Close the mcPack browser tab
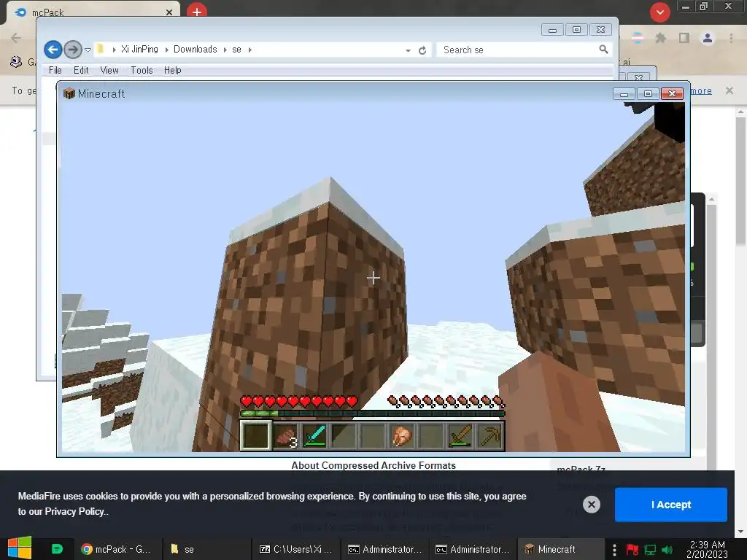 click(169, 12)
